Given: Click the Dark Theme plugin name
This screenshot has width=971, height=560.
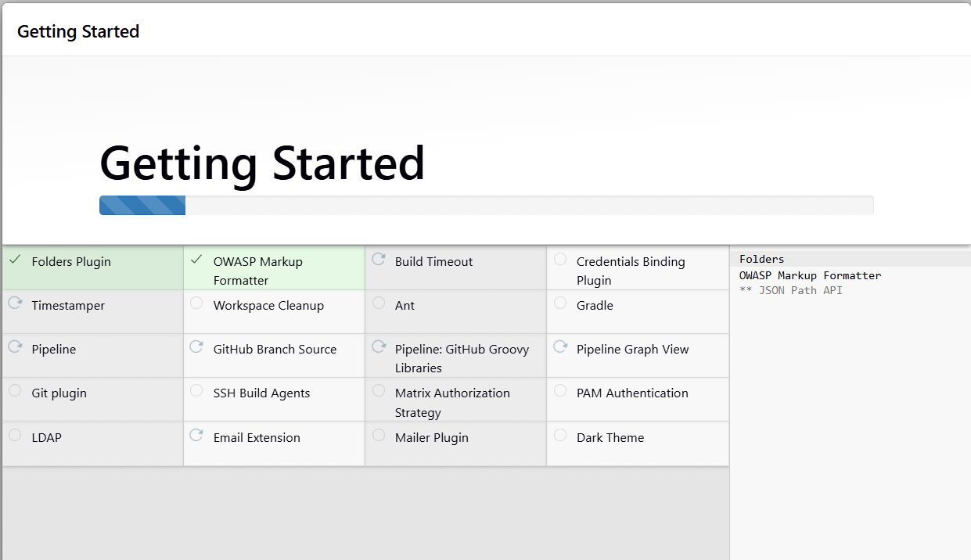Looking at the screenshot, I should [610, 438].
